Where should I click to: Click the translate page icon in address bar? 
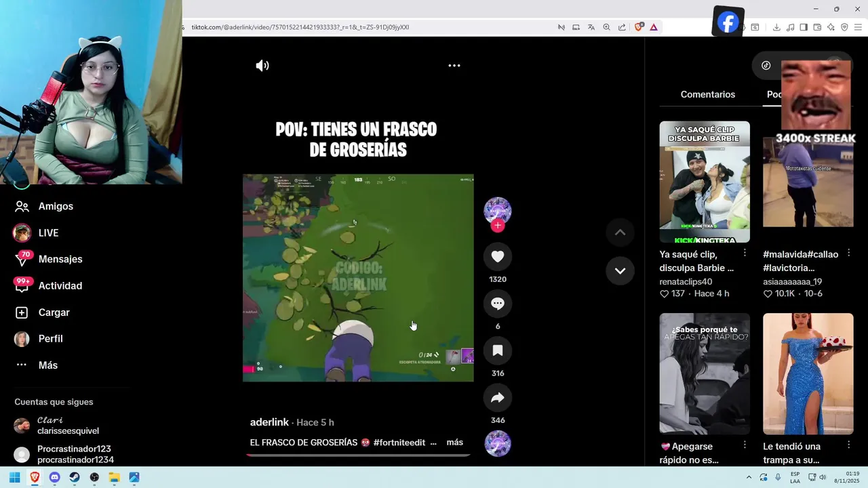click(591, 27)
